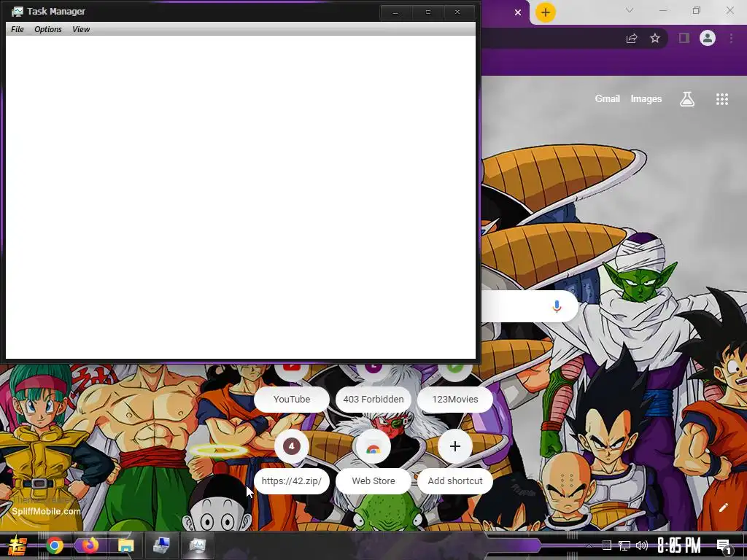The image size is (747, 560).
Task: Open notification center icon
Action: pos(723,546)
